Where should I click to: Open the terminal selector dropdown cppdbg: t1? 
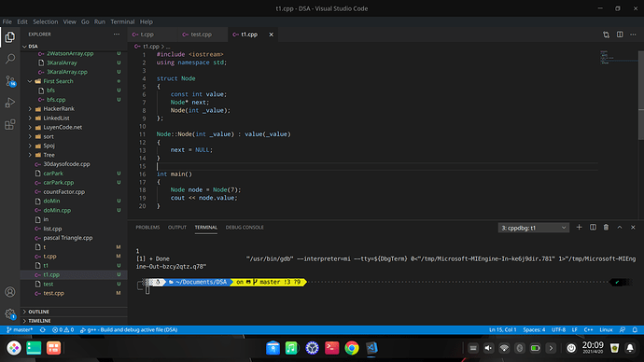pos(534,228)
